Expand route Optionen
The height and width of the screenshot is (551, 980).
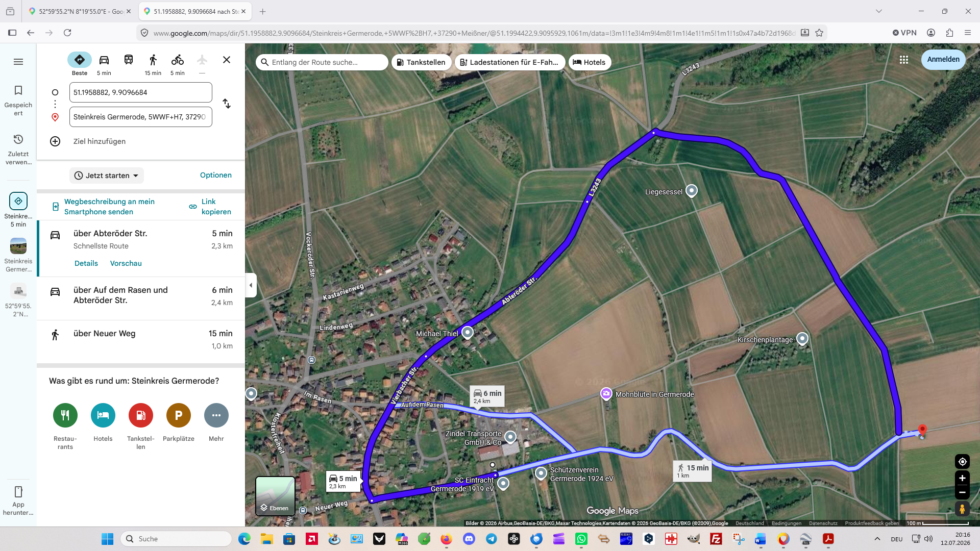(216, 175)
